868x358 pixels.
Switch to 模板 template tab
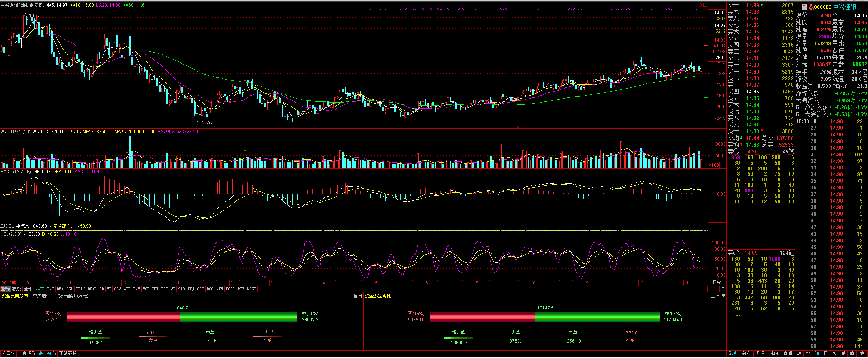[x=17, y=289]
